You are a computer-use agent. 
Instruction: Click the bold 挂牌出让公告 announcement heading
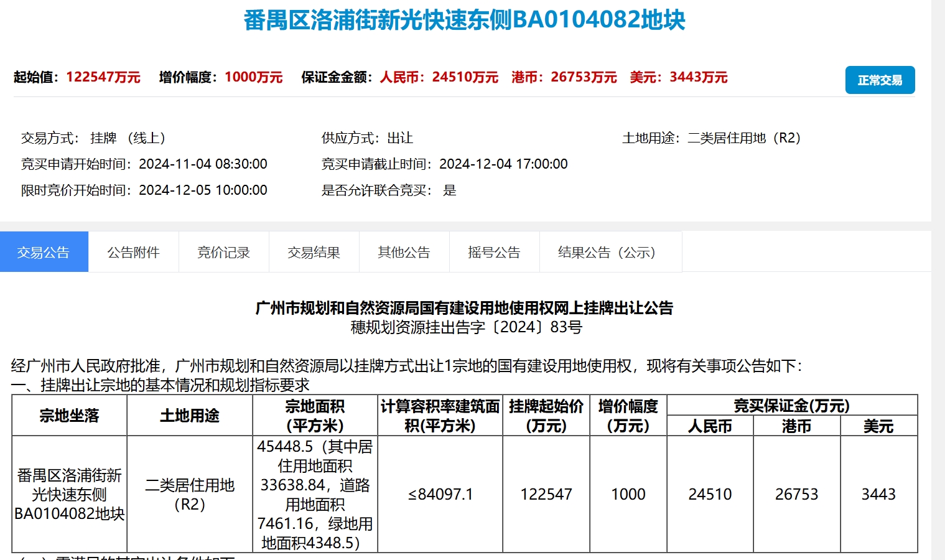(x=464, y=308)
